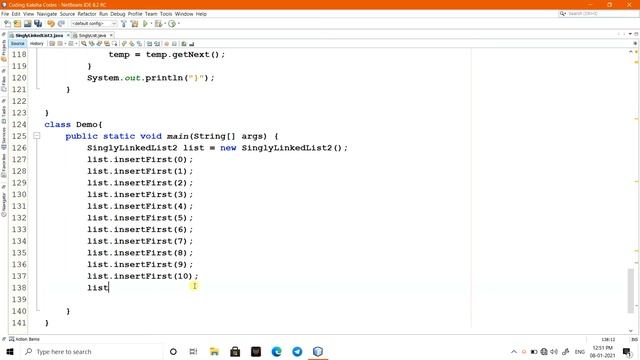Close the SinglyLinkedList2.java tab
The image size is (640, 360).
point(68,36)
